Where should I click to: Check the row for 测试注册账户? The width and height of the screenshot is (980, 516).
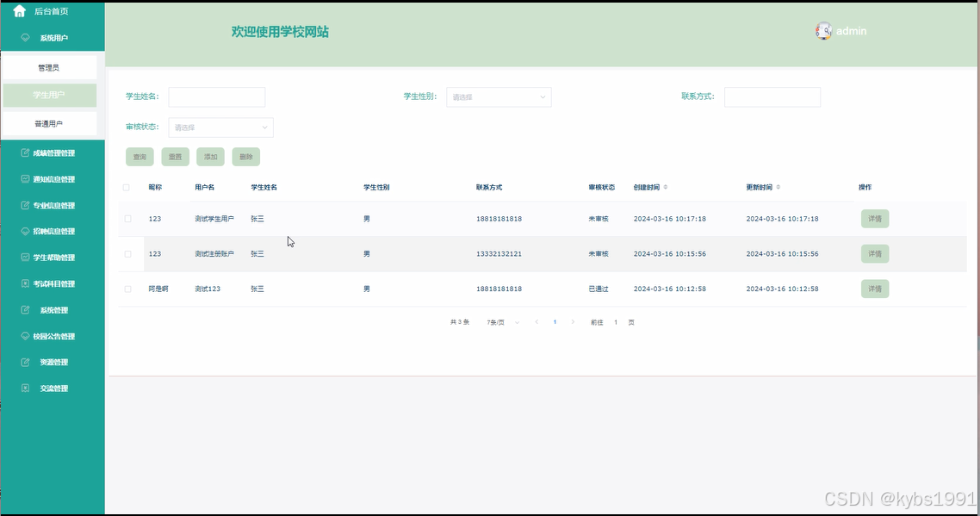[127, 254]
